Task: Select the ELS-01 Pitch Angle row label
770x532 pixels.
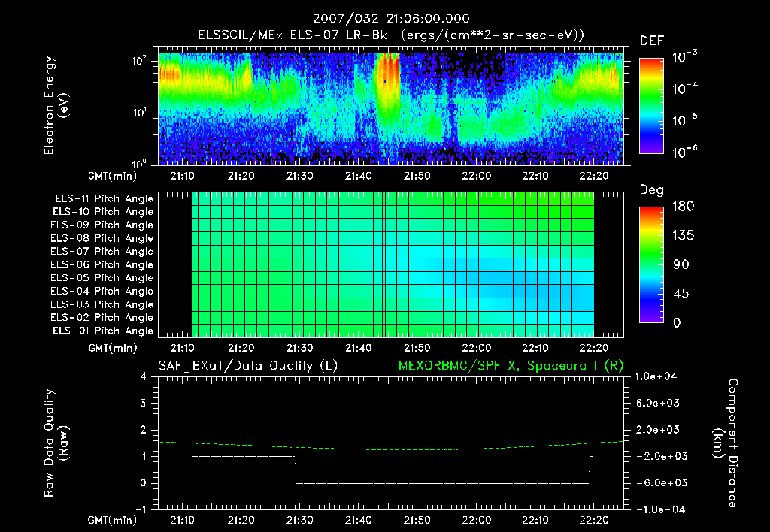Action: [x=103, y=331]
